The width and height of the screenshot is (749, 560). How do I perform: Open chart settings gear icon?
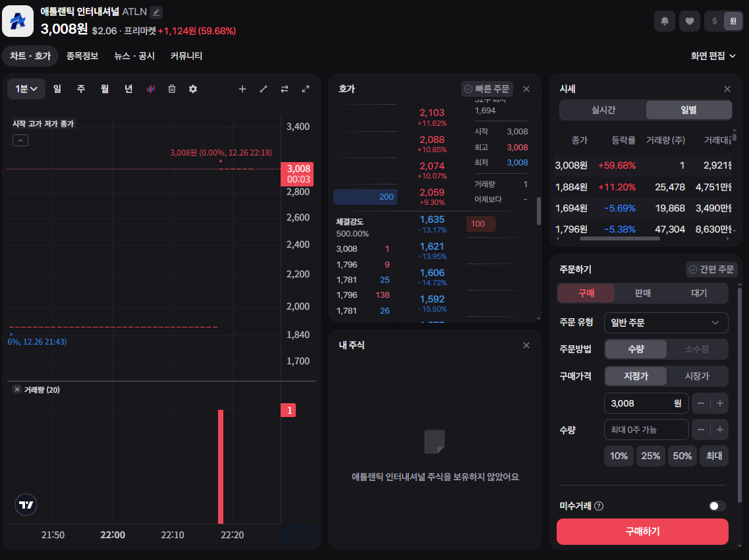[x=193, y=89]
